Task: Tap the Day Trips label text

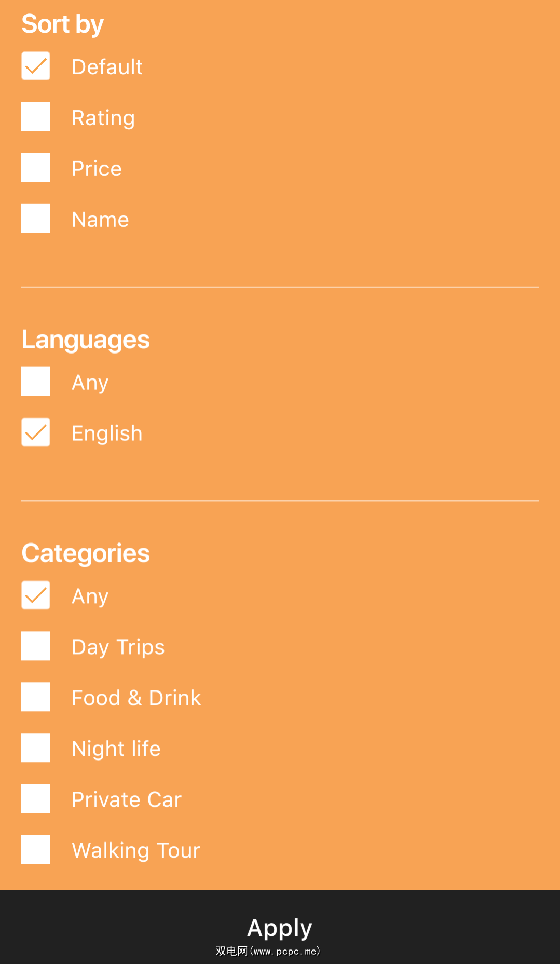Action: [118, 647]
